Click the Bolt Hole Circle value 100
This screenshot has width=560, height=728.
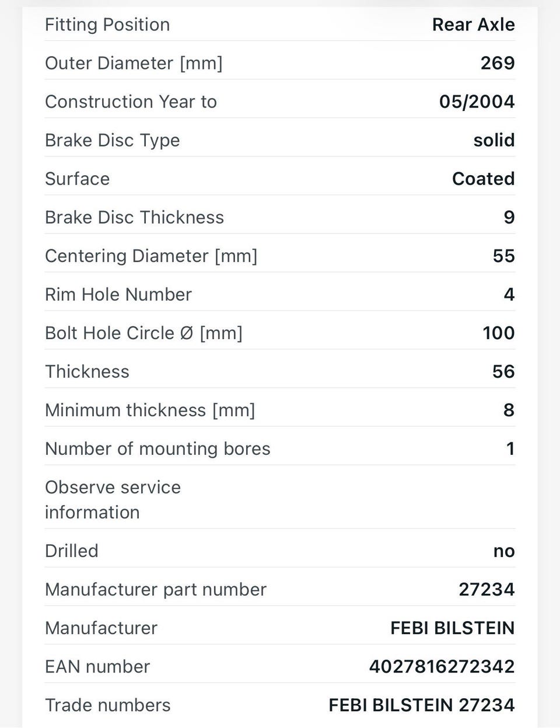(498, 333)
